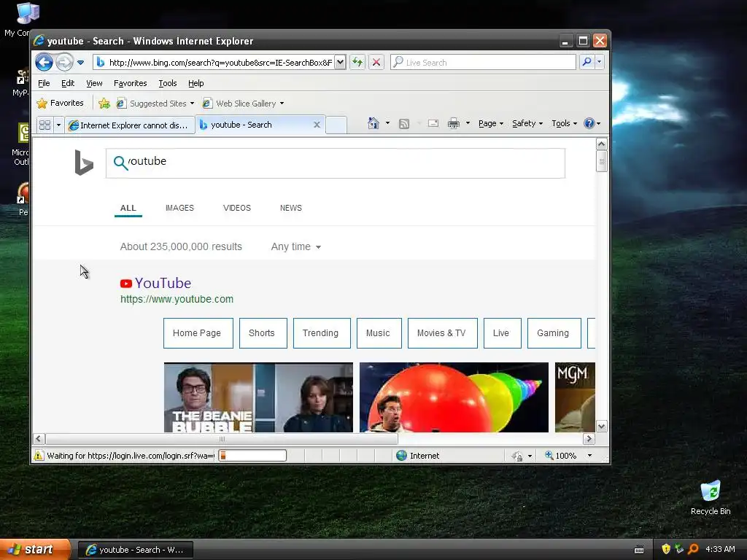Image resolution: width=747 pixels, height=560 pixels.
Task: Expand the Home button dropdown arrow
Action: [387, 123]
